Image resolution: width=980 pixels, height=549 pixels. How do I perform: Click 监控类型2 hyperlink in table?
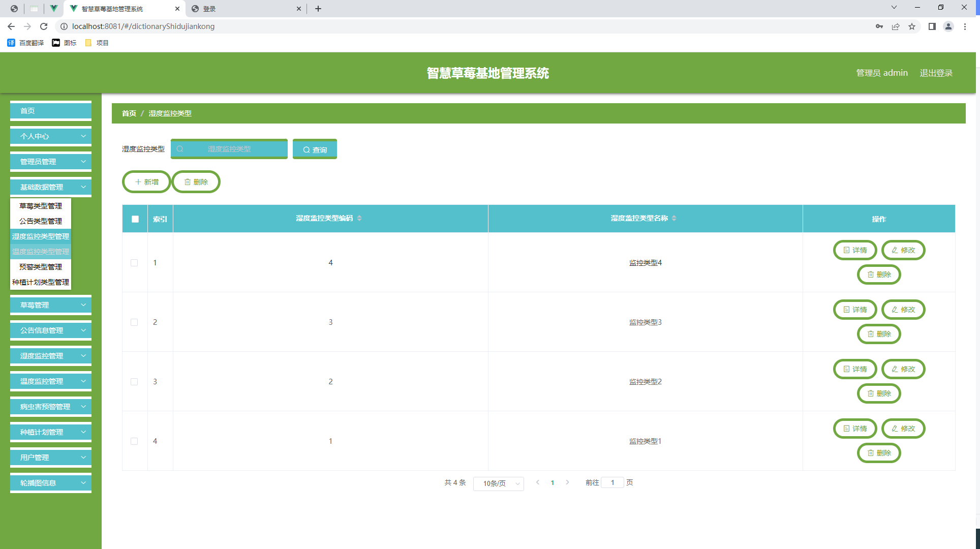[643, 381]
